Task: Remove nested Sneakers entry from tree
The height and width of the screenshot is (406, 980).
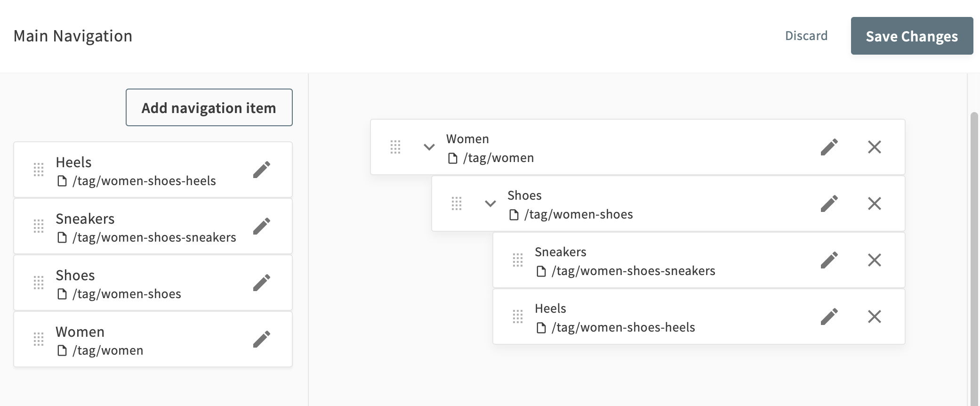Action: coord(875,260)
